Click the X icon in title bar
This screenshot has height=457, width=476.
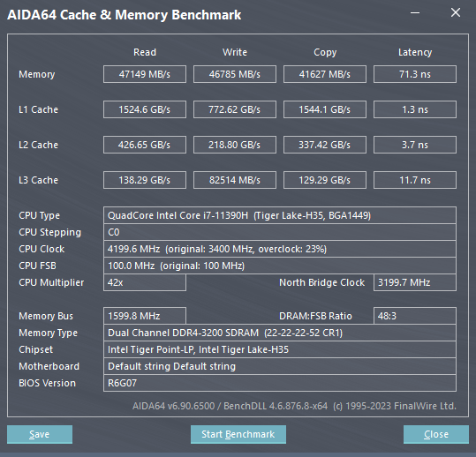tap(456, 12)
